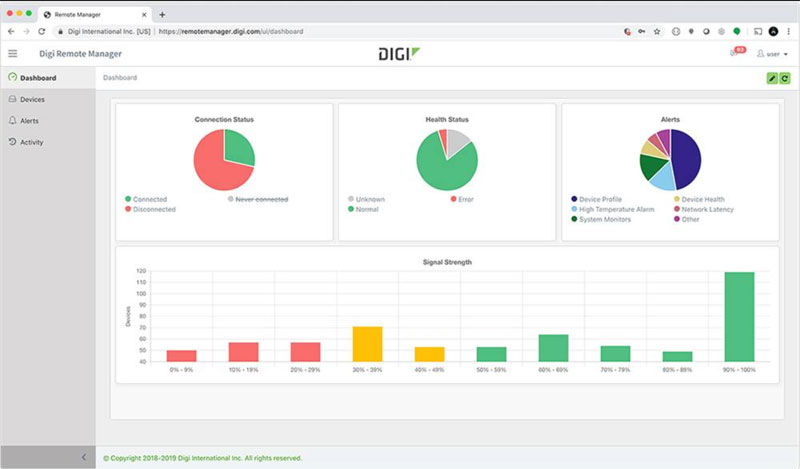Click the green edit dashboard pencil icon
The width and height of the screenshot is (800, 469).
click(x=771, y=78)
